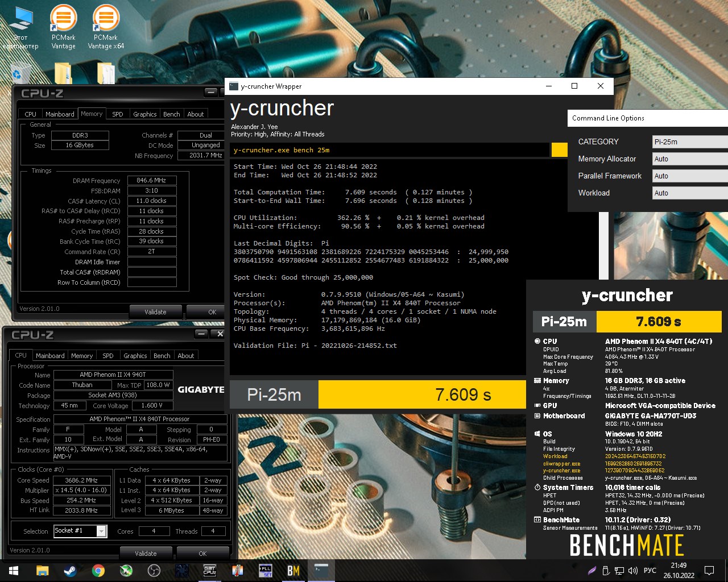
Task: Open File Explorer from the taskbar
Action: pyautogui.click(x=42, y=571)
